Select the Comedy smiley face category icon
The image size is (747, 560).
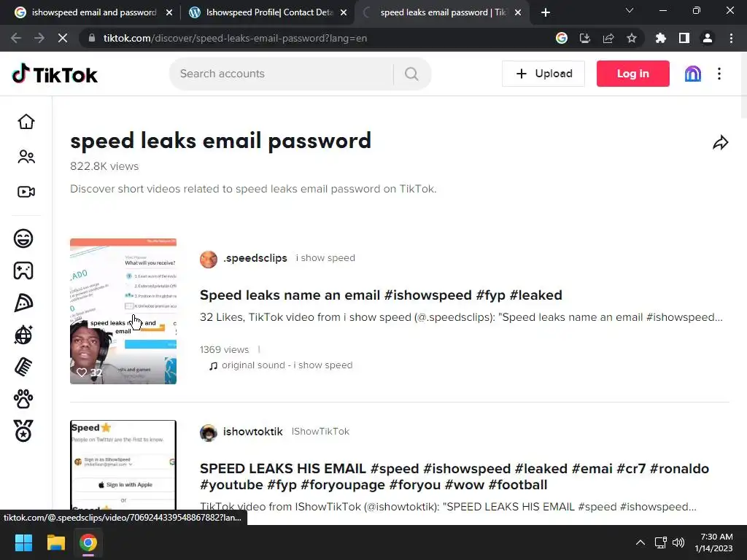click(23, 238)
